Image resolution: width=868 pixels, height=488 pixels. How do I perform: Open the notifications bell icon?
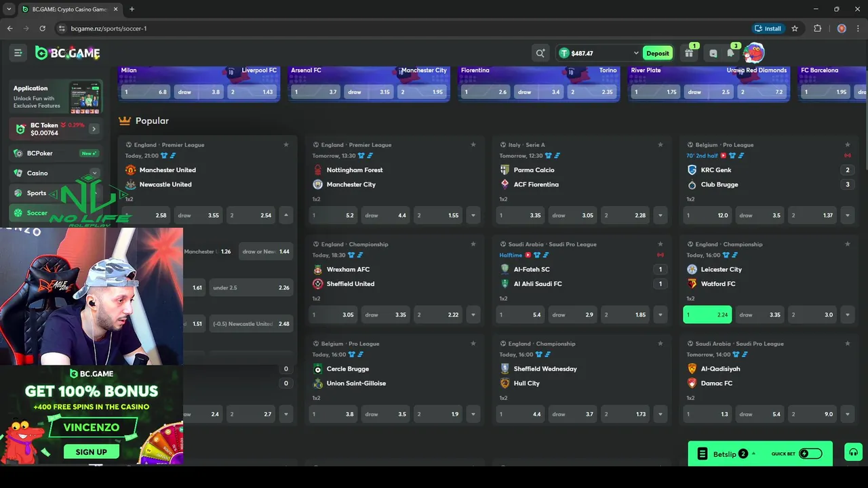click(730, 53)
